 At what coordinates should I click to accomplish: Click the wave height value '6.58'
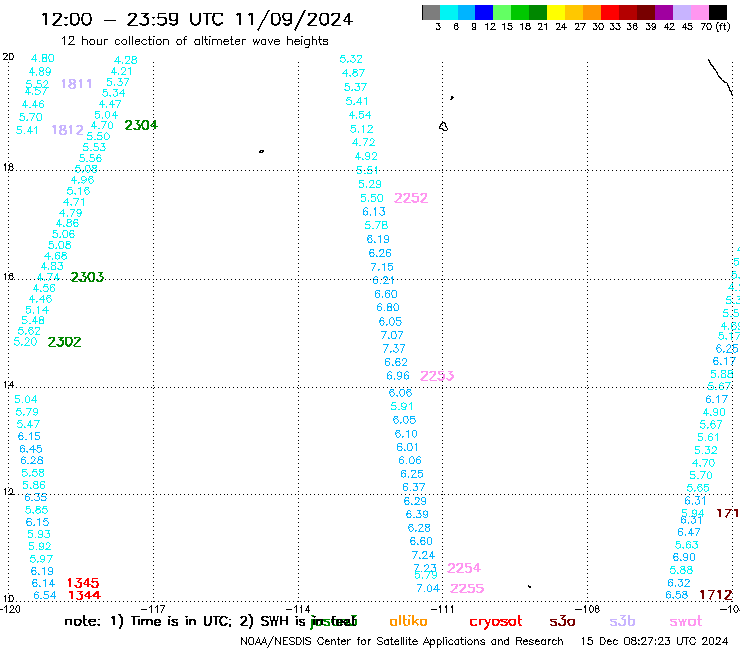pyautogui.click(x=676, y=595)
